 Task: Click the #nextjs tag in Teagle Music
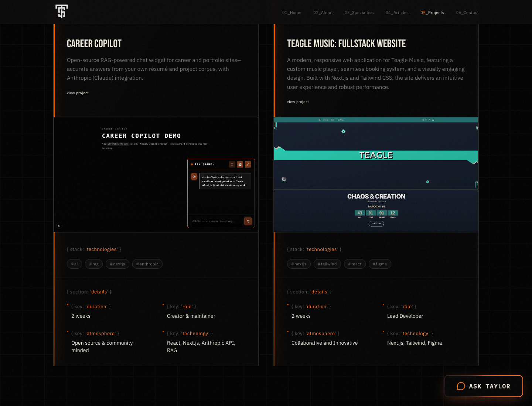(299, 264)
